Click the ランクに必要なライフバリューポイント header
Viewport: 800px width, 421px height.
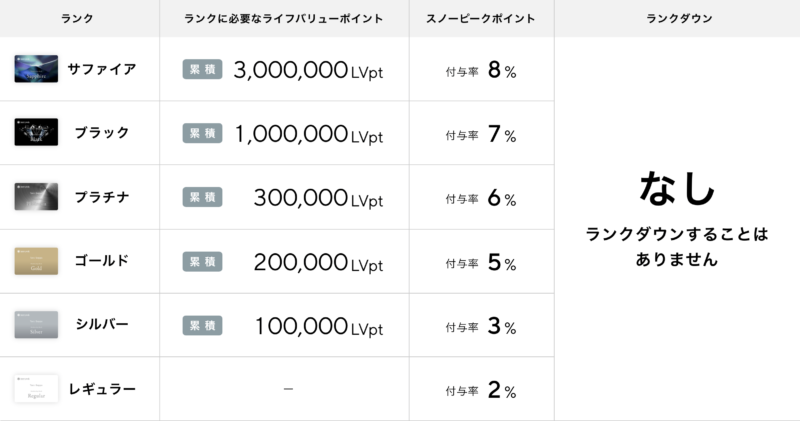coord(284,18)
